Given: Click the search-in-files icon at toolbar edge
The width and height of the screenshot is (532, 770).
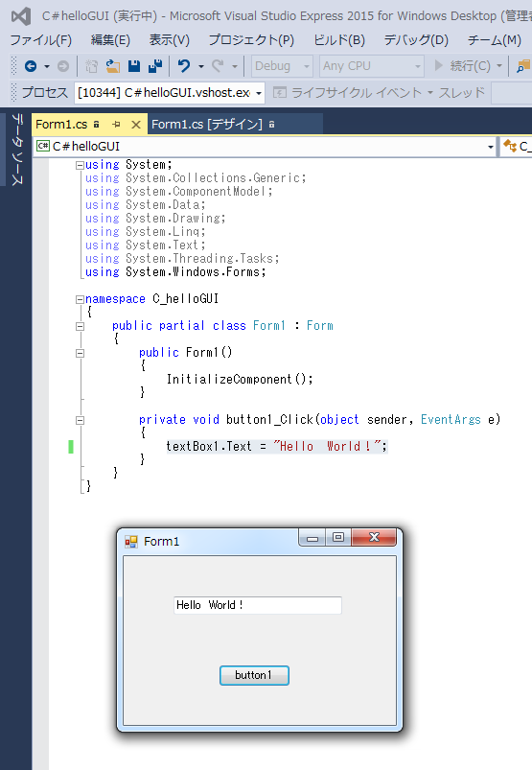Looking at the screenshot, I should tap(523, 66).
